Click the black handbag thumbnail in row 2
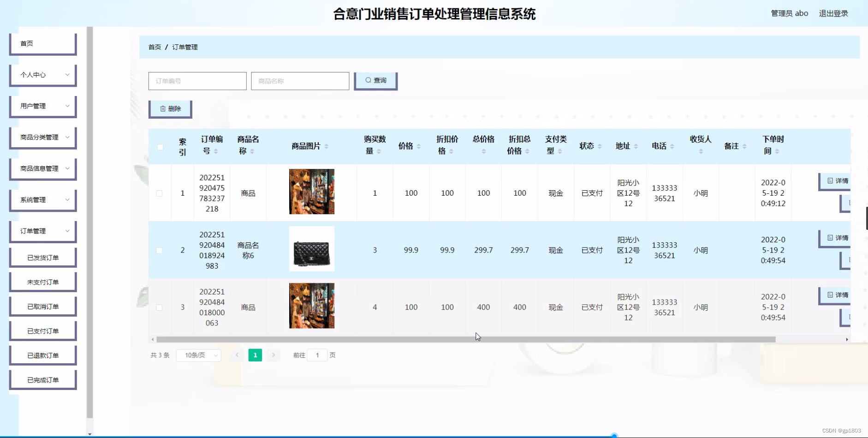 (312, 249)
